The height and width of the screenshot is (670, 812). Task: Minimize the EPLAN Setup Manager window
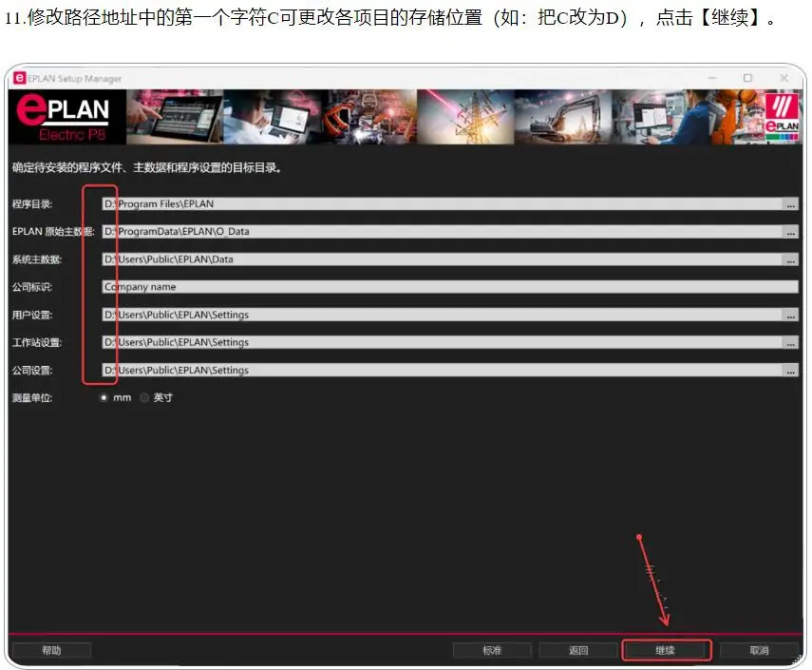712,78
